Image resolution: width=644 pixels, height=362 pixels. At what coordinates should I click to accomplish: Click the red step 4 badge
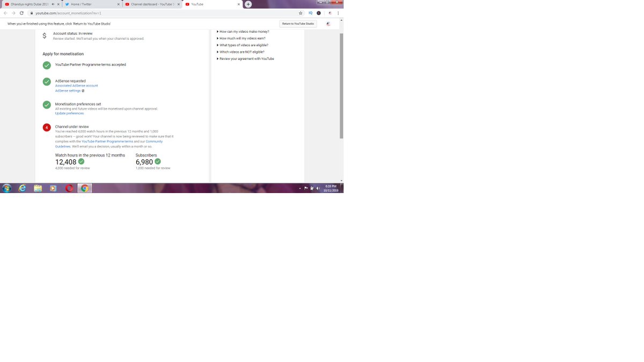47,127
